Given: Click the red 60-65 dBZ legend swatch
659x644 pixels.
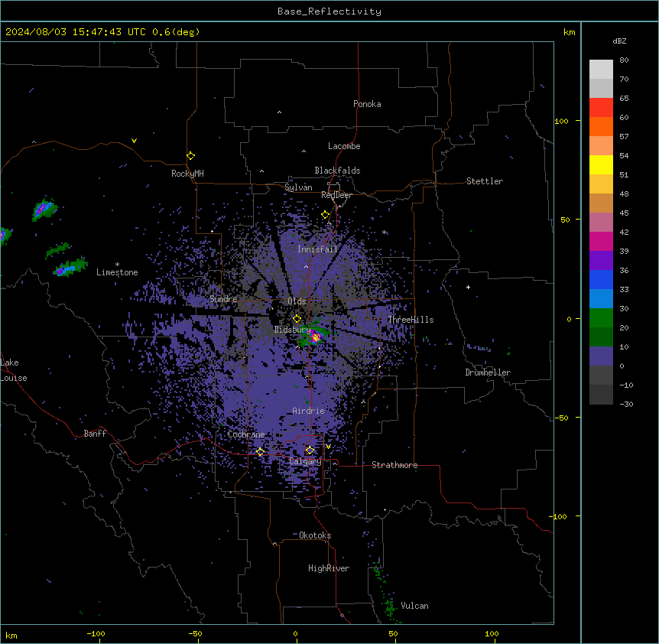Looking at the screenshot, I should point(601,108).
